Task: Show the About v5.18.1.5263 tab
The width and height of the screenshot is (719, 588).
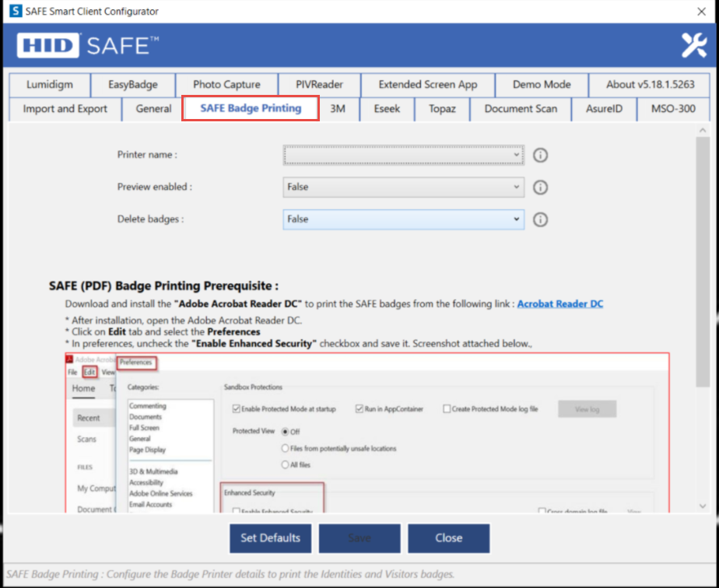Action: pyautogui.click(x=650, y=85)
